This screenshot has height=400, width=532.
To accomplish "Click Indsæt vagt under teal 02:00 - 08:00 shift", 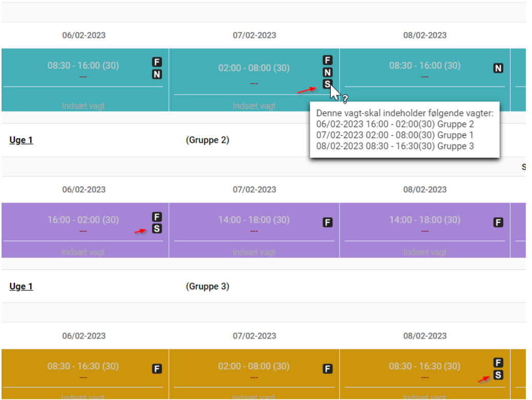I will coord(254,106).
